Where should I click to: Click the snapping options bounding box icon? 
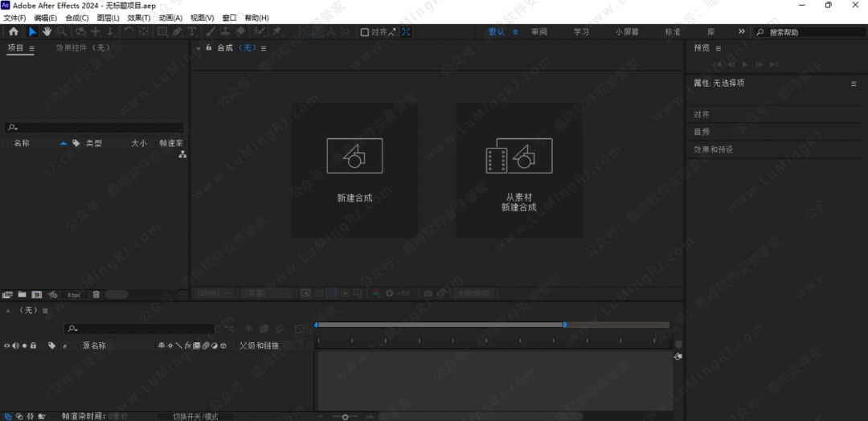[x=406, y=32]
